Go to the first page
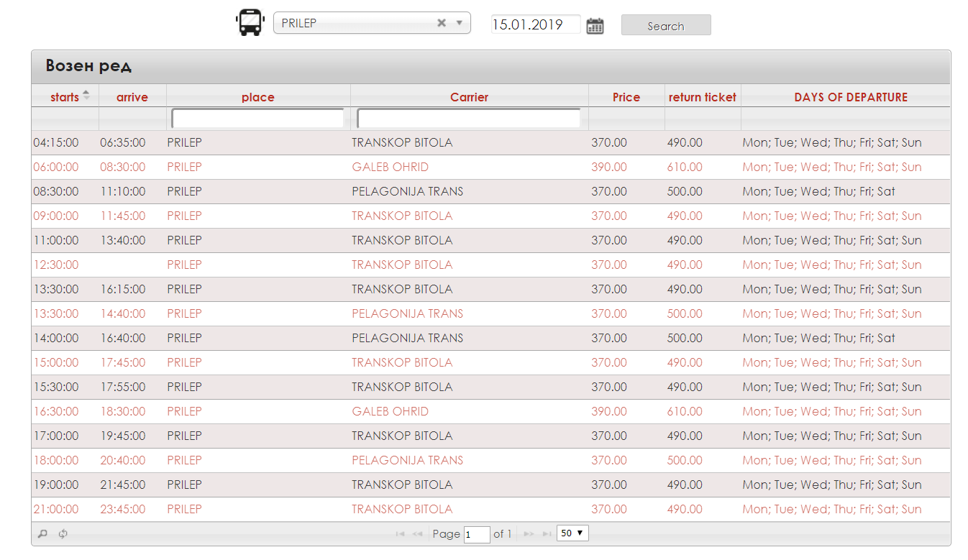968x560 pixels. coord(400,534)
